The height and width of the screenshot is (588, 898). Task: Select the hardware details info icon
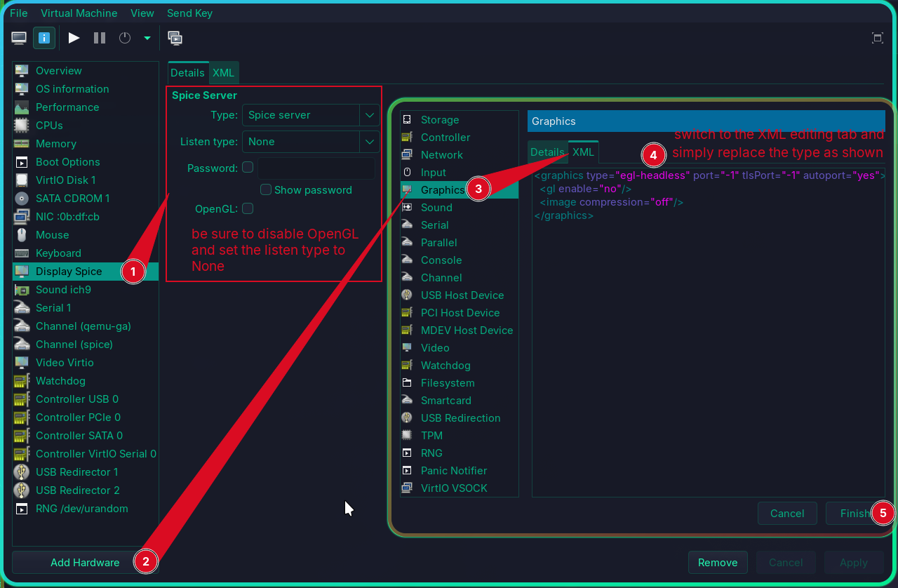click(43, 38)
